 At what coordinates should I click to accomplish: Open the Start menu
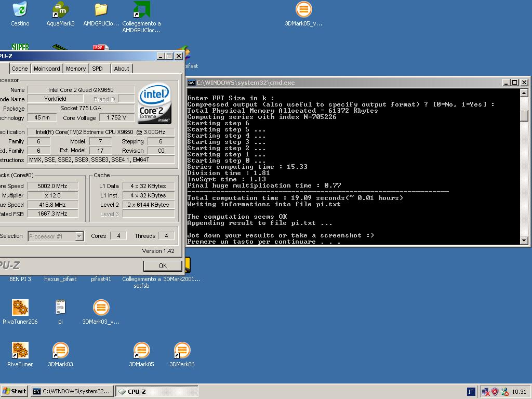tap(14, 392)
